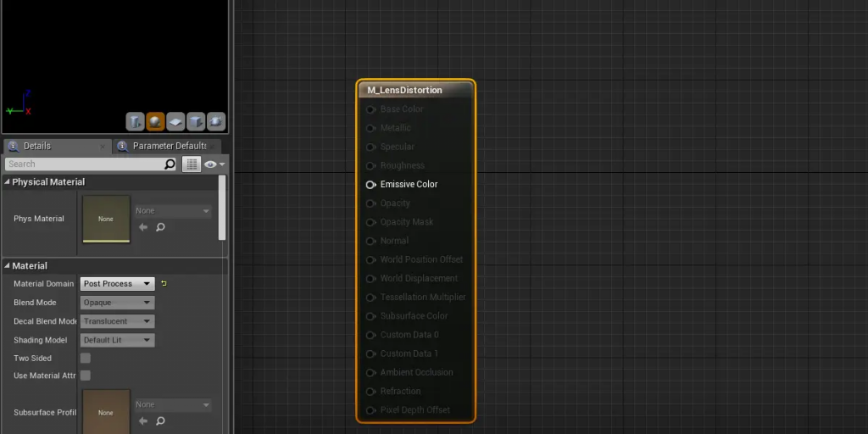
Task: Set preview mesh to cylinder shape
Action: point(136,122)
